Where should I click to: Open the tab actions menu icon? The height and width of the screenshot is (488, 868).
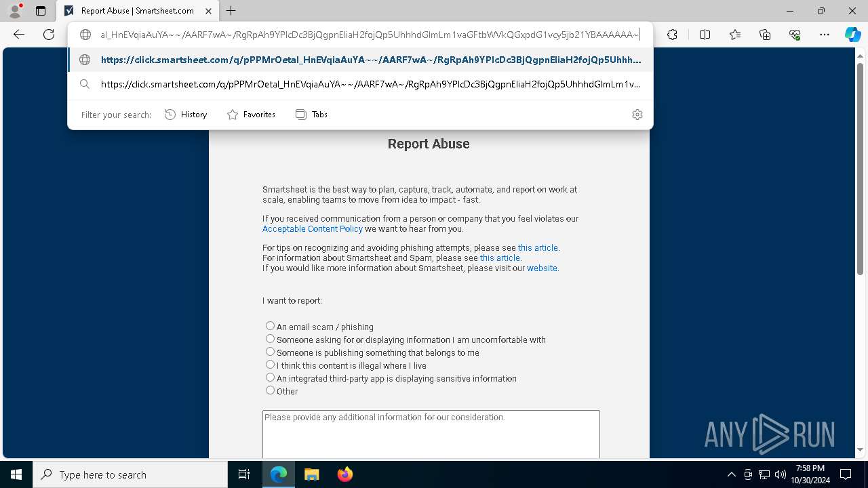[x=41, y=11]
